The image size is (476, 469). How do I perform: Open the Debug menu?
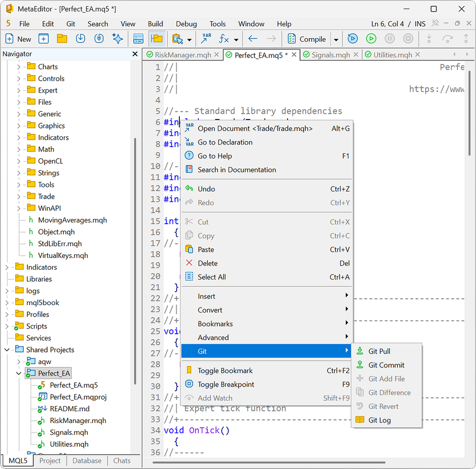point(186,24)
